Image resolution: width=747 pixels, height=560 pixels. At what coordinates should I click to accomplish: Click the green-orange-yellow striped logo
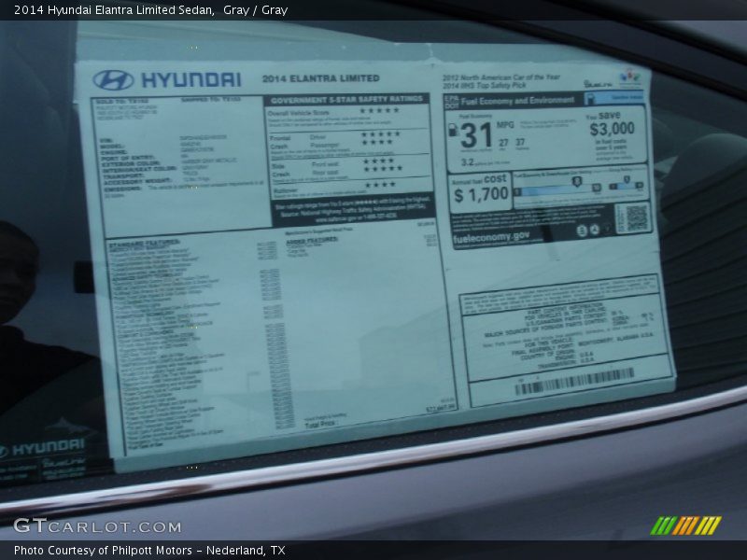(x=686, y=525)
